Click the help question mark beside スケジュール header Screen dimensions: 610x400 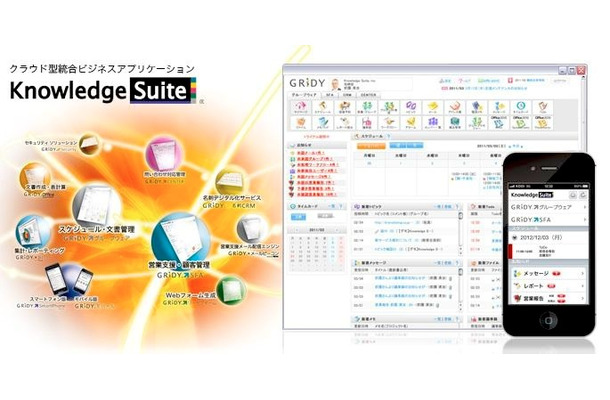pos(388,136)
